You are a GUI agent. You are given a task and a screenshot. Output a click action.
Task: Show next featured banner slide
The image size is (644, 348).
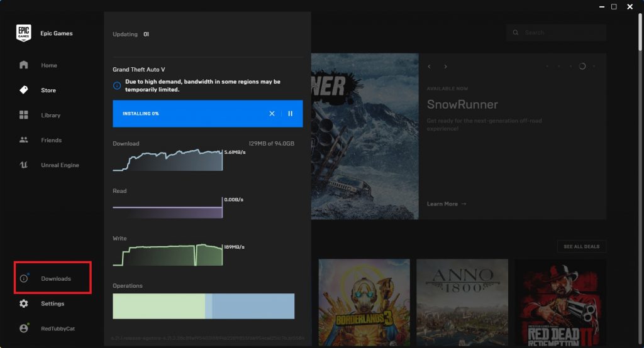(x=445, y=67)
